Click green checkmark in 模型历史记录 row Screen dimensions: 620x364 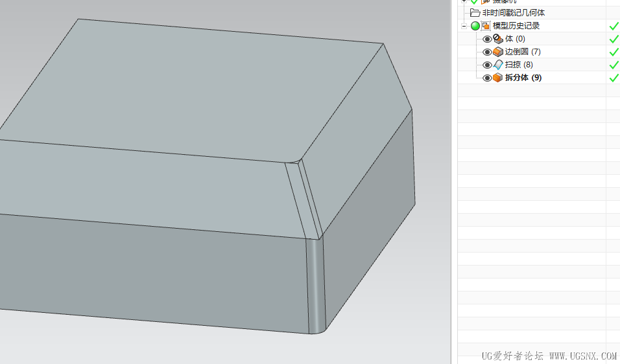click(614, 26)
